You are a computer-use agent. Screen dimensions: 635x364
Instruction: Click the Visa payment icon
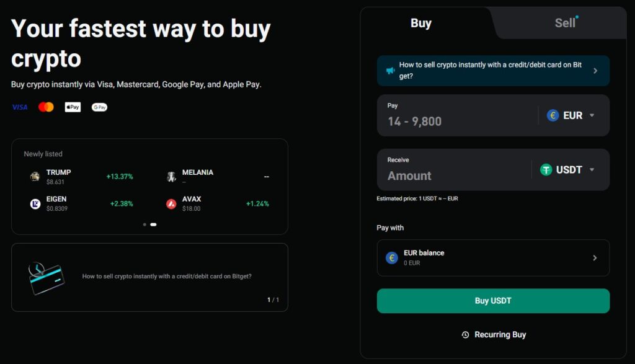19,107
